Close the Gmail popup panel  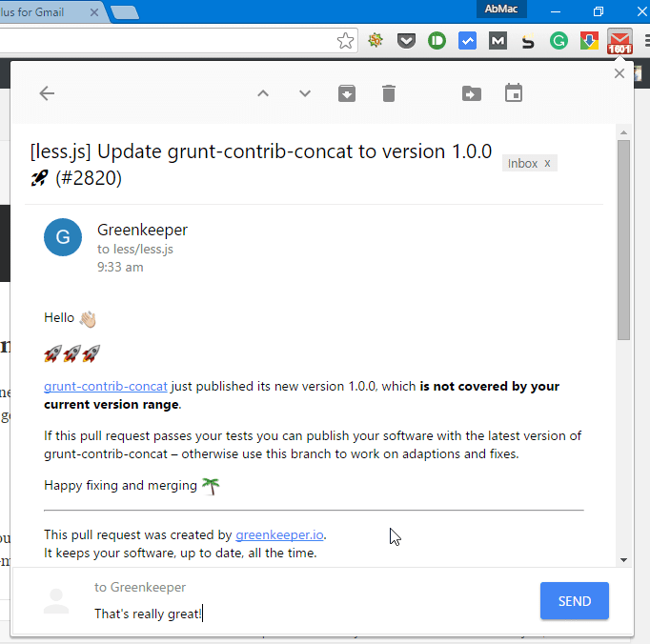[619, 73]
